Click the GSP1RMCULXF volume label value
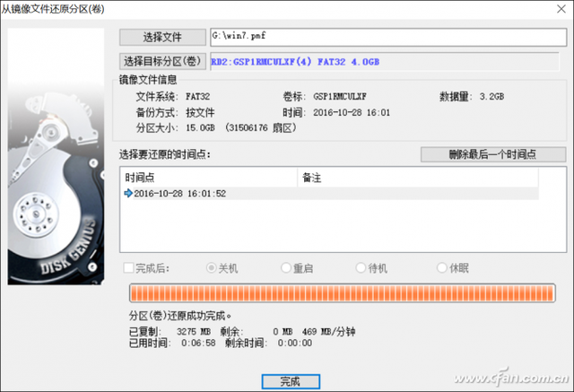Viewport: 574px width, 392px height. coord(340,97)
